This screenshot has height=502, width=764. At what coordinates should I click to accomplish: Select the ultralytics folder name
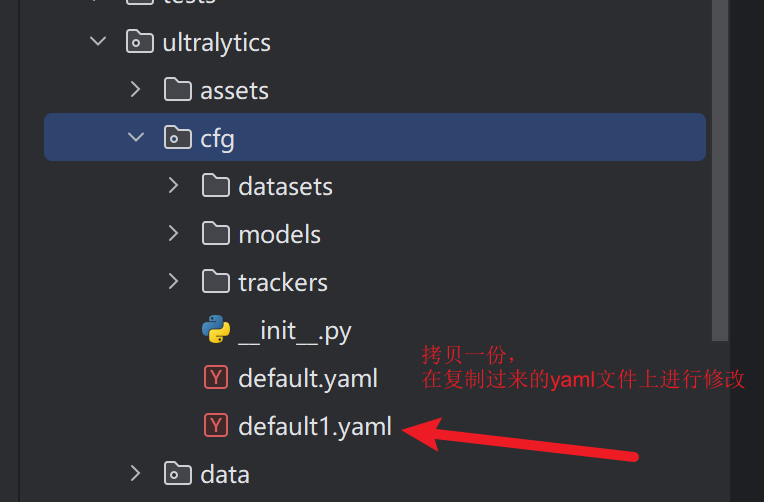pos(216,43)
